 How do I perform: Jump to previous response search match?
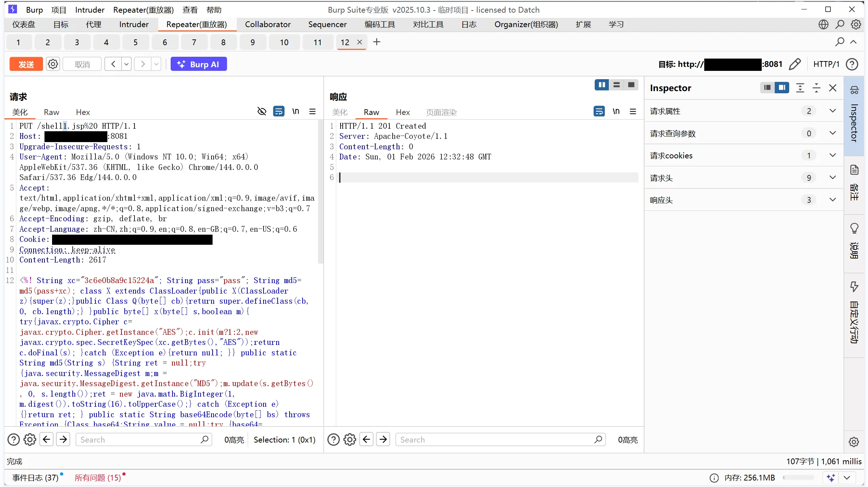point(367,440)
